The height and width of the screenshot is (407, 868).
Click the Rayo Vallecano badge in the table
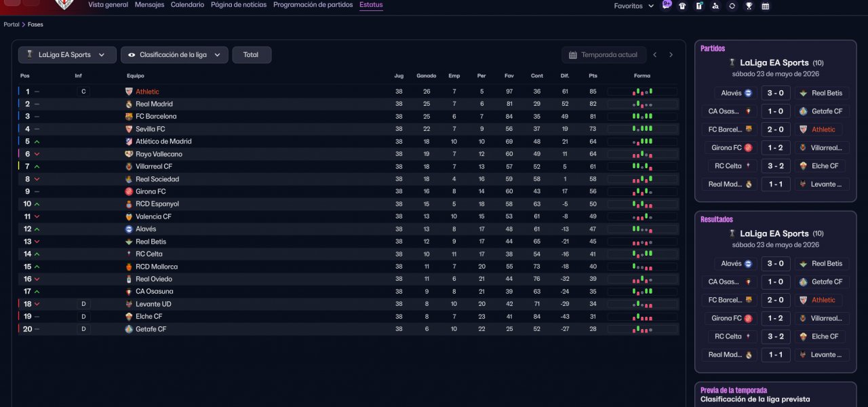[x=129, y=154]
